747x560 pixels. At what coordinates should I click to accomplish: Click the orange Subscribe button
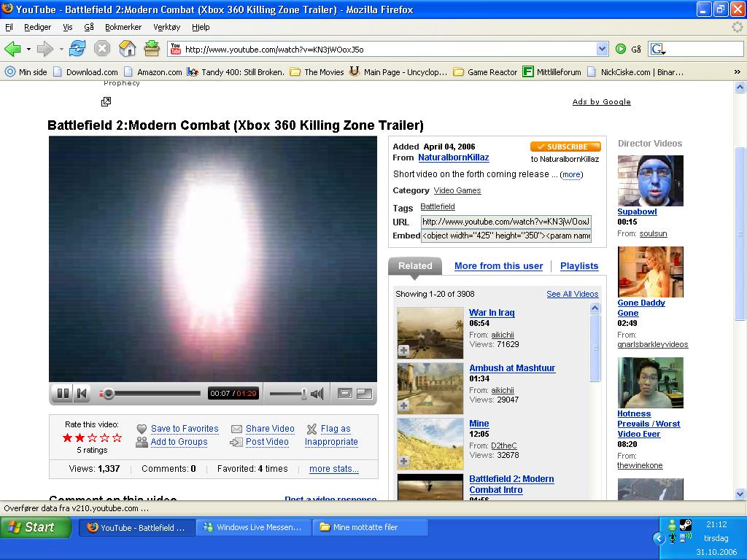(565, 147)
